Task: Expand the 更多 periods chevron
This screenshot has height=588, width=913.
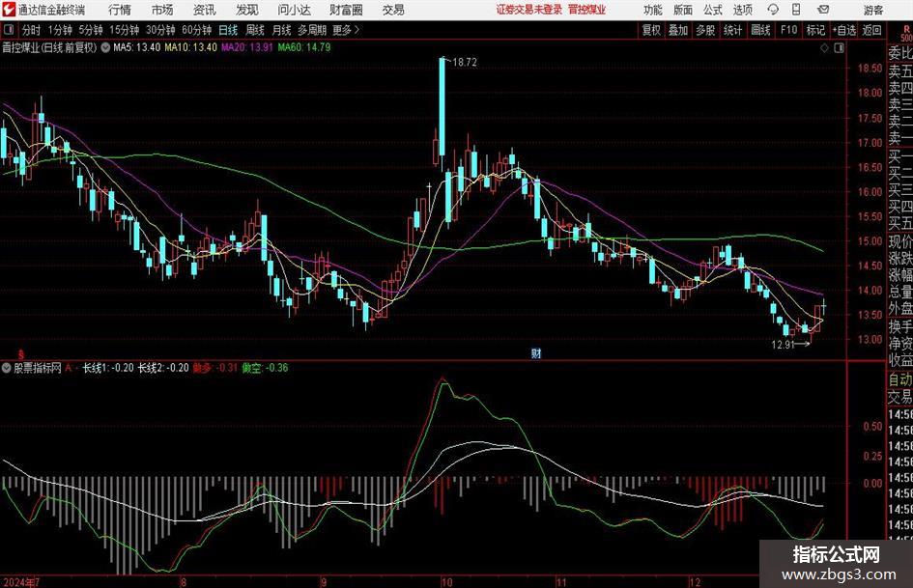Action: pyautogui.click(x=357, y=30)
